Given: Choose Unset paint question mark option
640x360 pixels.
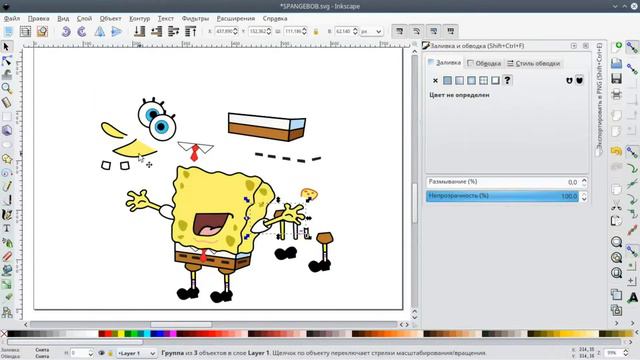Looking at the screenshot, I should (507, 80).
